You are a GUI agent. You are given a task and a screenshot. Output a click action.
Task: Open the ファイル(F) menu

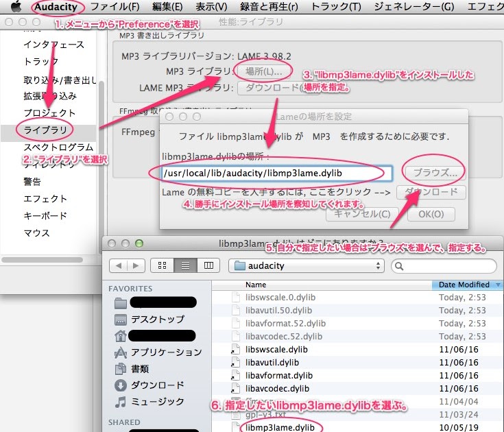click(115, 7)
